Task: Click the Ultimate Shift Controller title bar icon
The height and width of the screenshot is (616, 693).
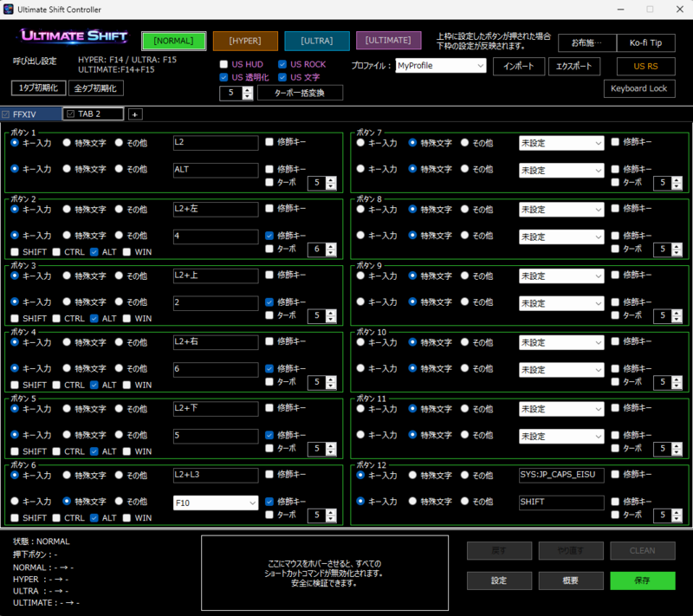Action: click(8, 10)
